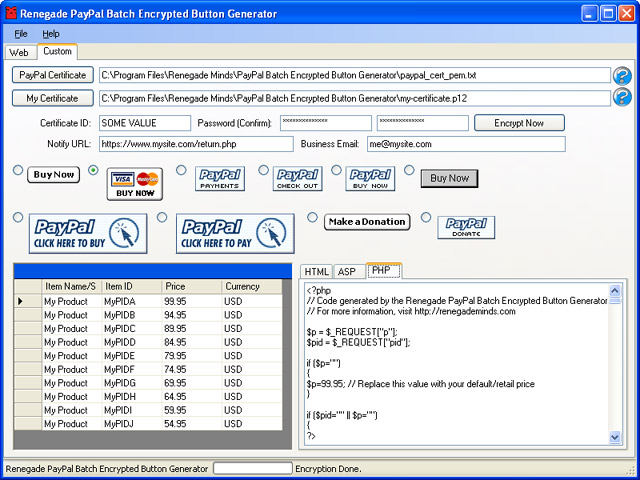The height and width of the screenshot is (480, 640).
Task: Click the 59.95 price cell
Action: tap(192, 410)
